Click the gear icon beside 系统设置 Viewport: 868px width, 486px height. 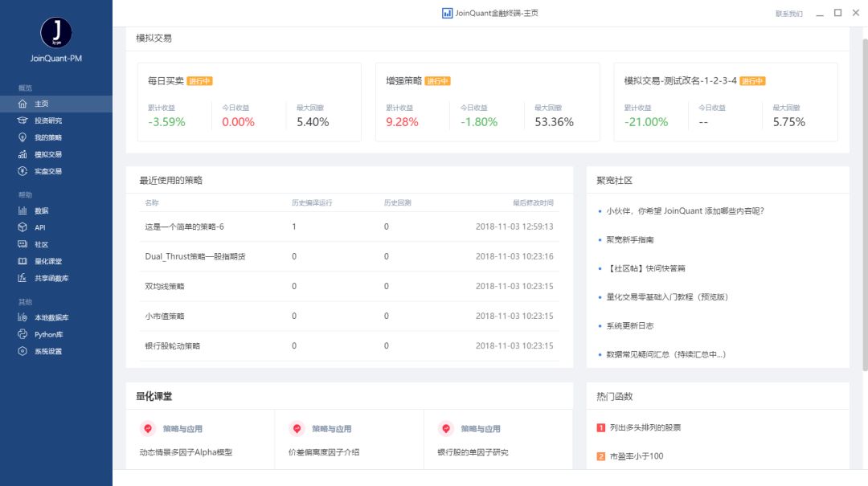(x=23, y=351)
